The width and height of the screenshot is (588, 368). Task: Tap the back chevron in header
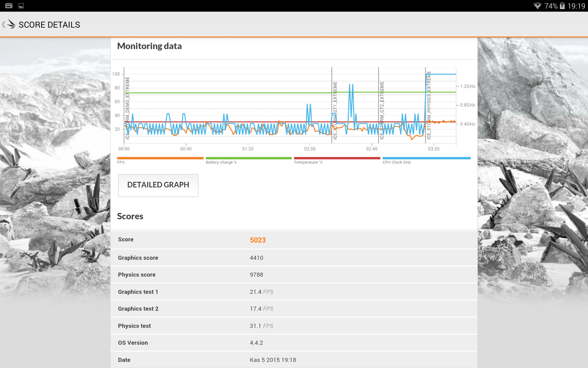[3, 25]
